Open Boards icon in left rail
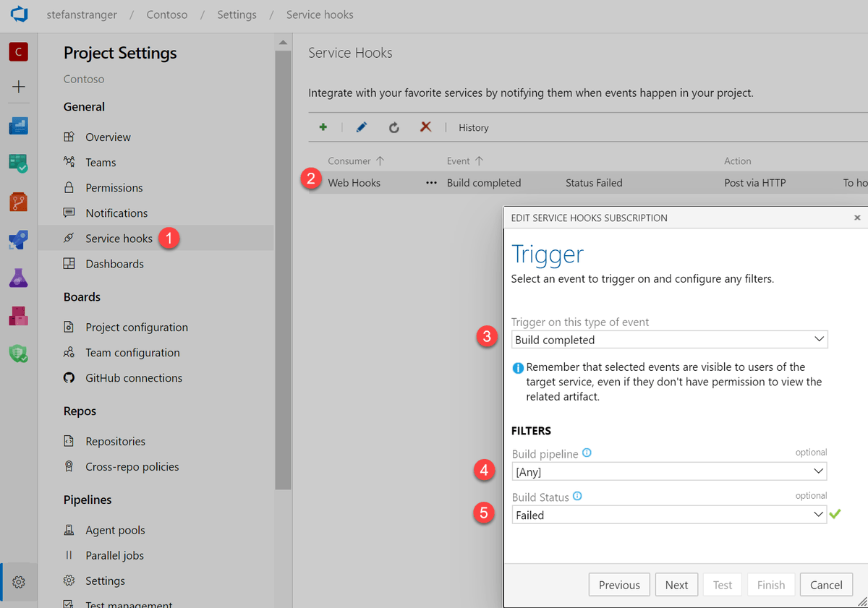The width and height of the screenshot is (868, 608). pyautogui.click(x=19, y=163)
